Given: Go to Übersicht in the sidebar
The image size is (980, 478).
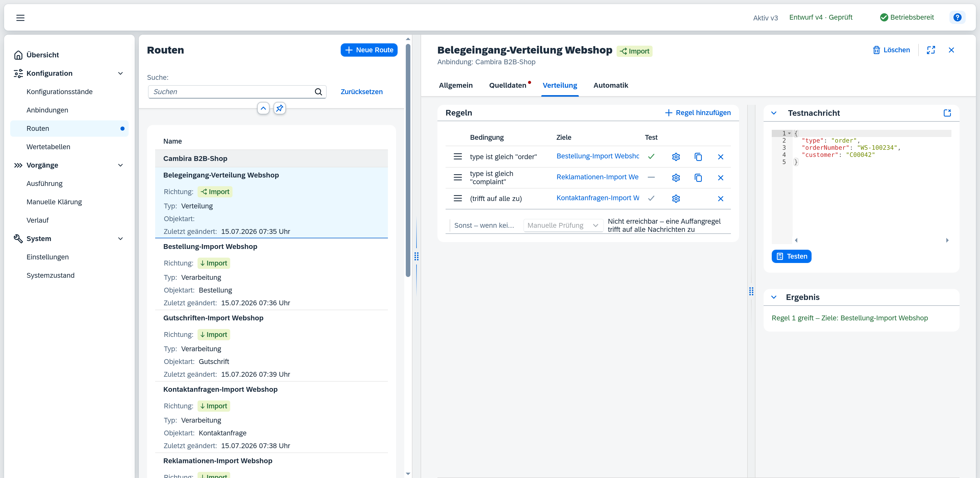Looking at the screenshot, I should tap(69, 55).
